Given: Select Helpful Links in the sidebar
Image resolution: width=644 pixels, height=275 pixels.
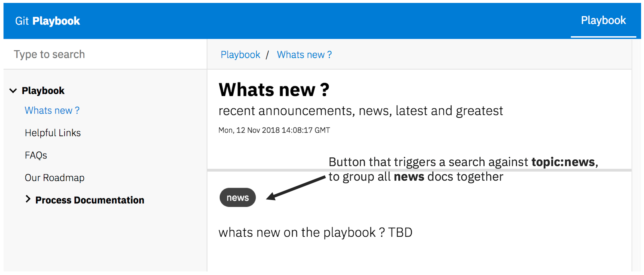Looking at the screenshot, I should point(53,133).
